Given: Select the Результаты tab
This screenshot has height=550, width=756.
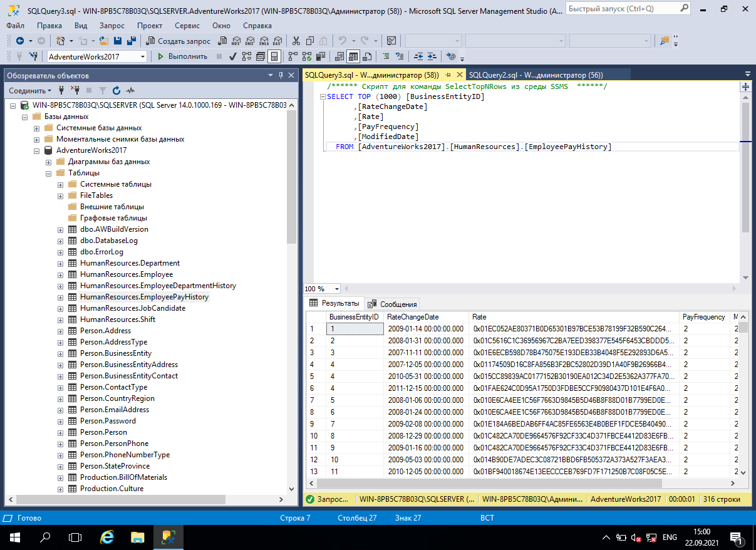Looking at the screenshot, I should pyautogui.click(x=334, y=303).
